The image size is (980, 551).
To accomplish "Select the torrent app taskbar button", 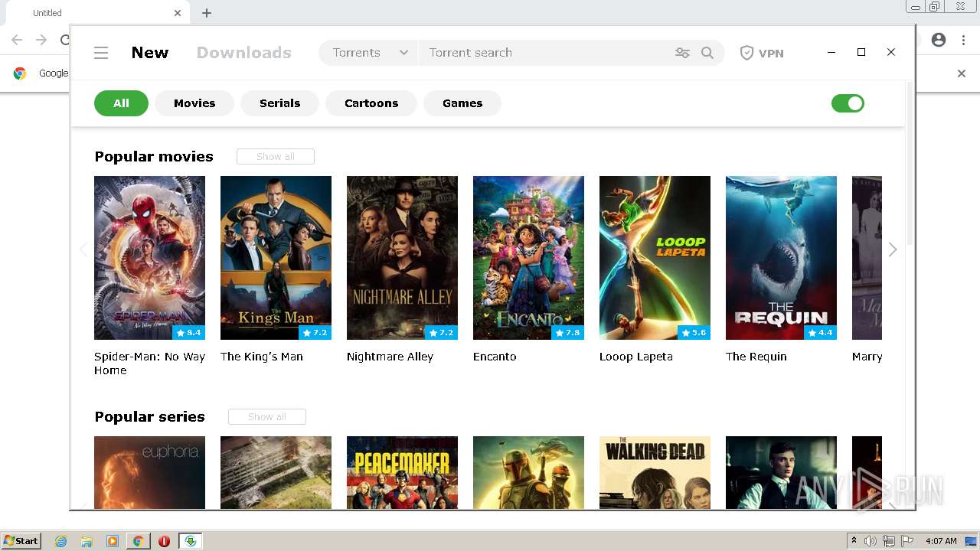I will [190, 541].
